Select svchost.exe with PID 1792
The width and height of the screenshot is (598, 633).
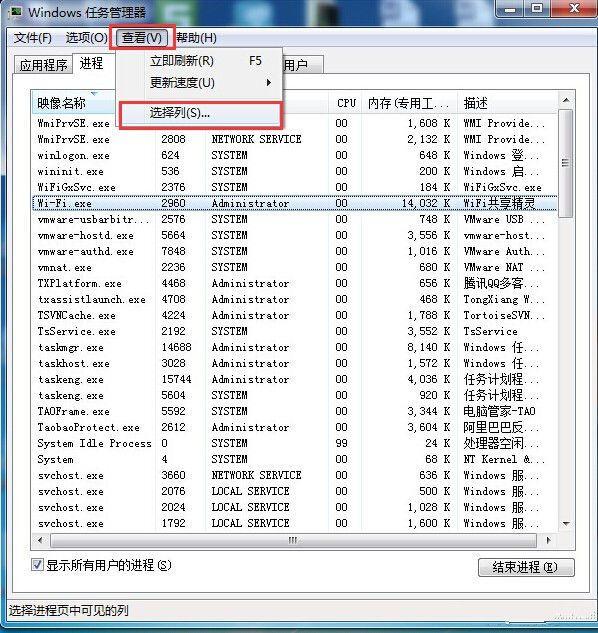[295, 523]
